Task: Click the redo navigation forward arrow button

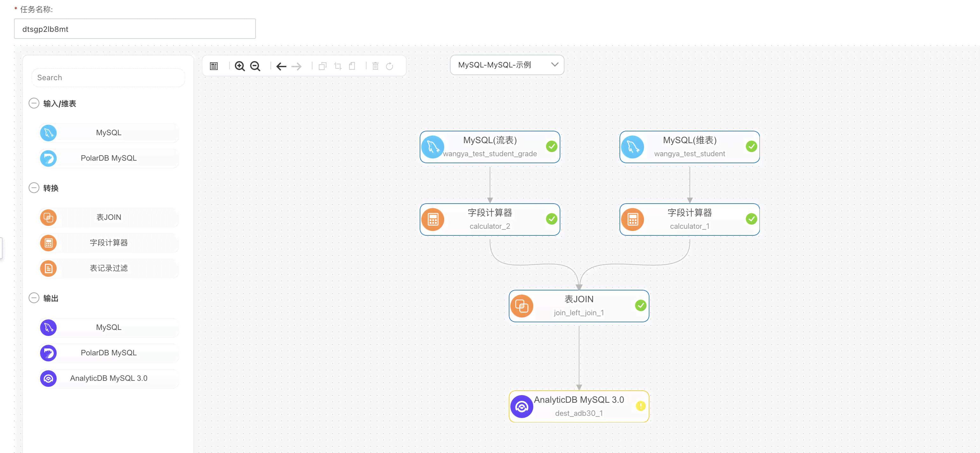Action: [x=297, y=66]
